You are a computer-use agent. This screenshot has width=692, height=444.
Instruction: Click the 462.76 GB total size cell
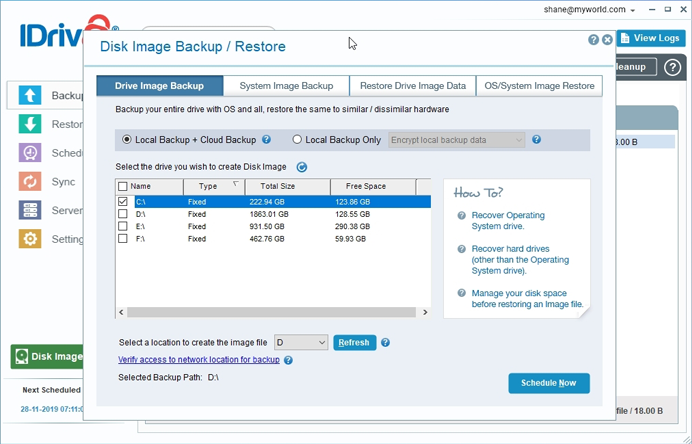pyautogui.click(x=267, y=239)
